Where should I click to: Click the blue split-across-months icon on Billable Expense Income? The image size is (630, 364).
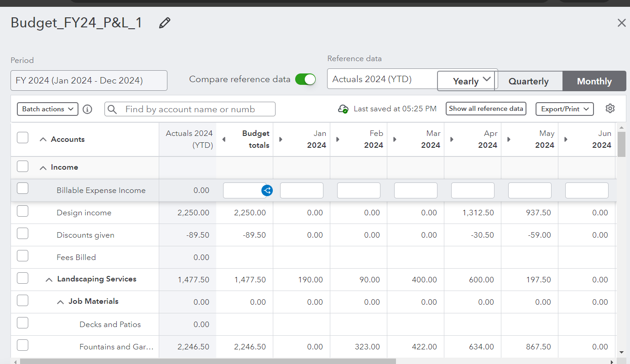[267, 190]
